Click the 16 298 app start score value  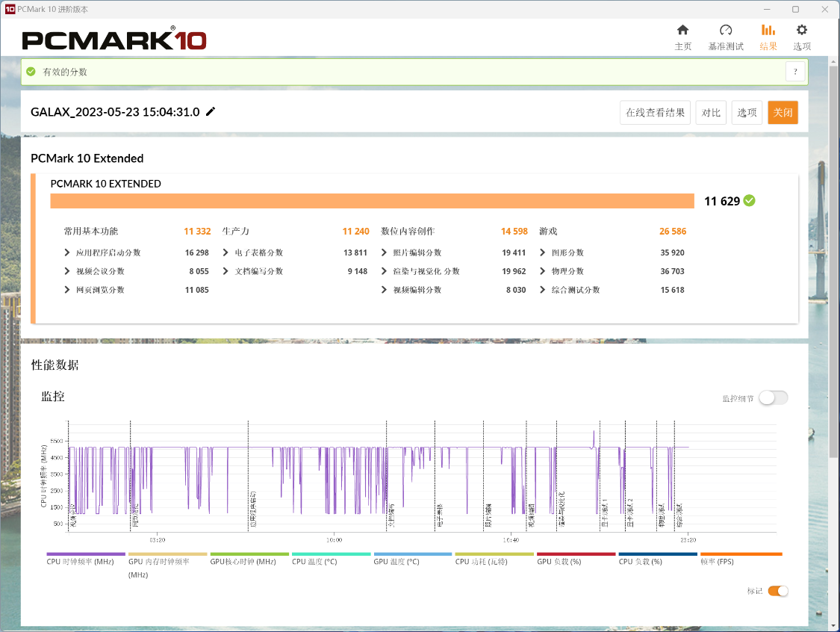pyautogui.click(x=196, y=253)
